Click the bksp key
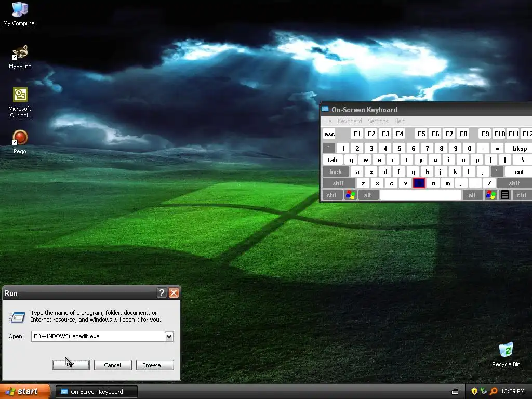The width and height of the screenshot is (532, 399). 520,148
